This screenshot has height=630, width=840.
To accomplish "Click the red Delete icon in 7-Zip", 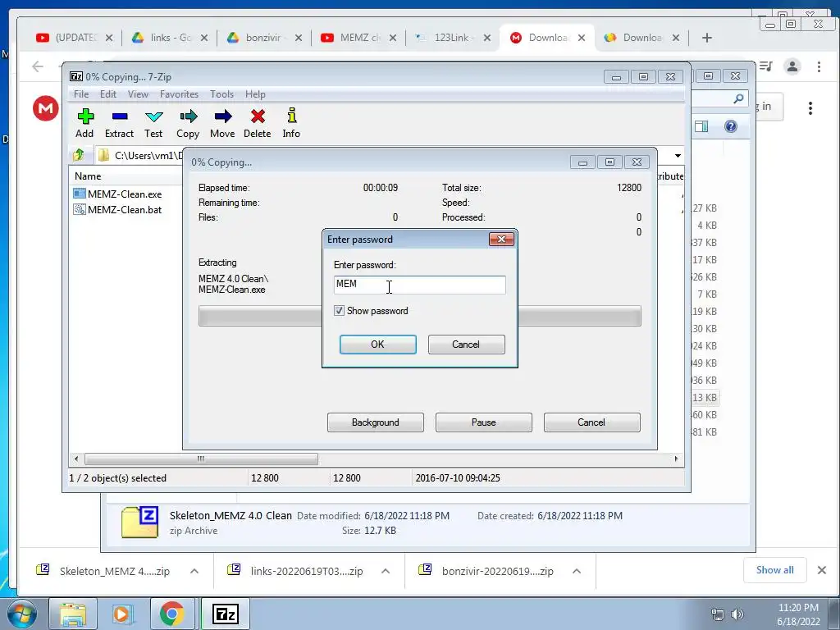I will 257,124.
